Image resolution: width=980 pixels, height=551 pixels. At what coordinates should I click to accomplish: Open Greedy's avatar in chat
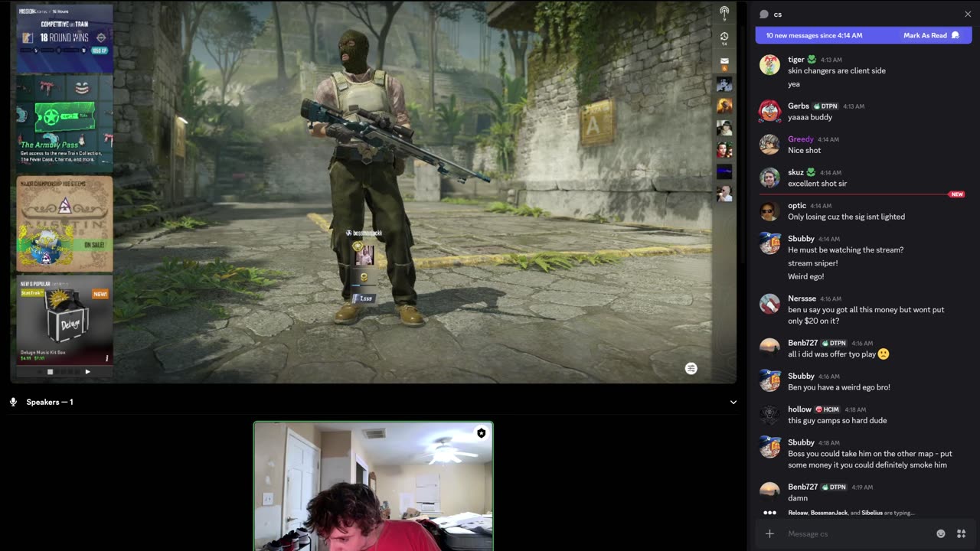click(769, 144)
